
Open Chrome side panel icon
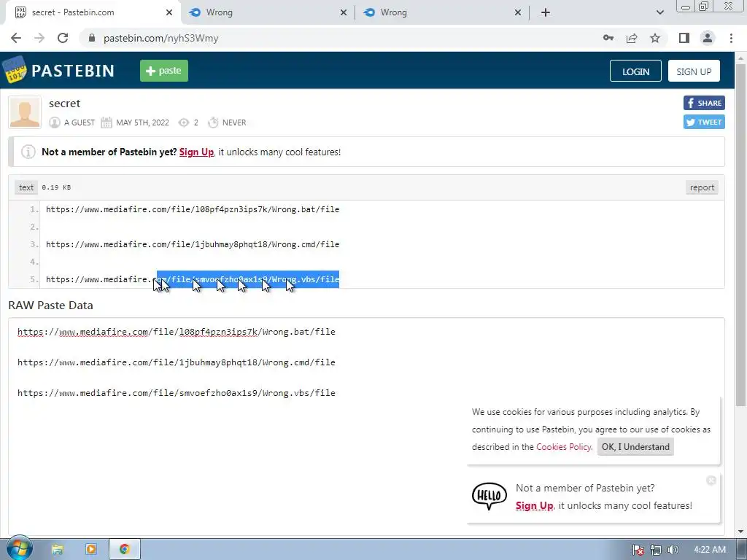(x=684, y=38)
